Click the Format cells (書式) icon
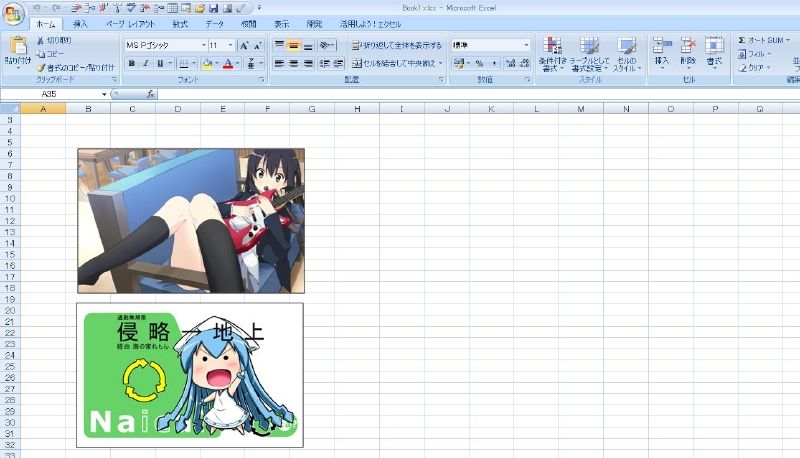 [714, 45]
